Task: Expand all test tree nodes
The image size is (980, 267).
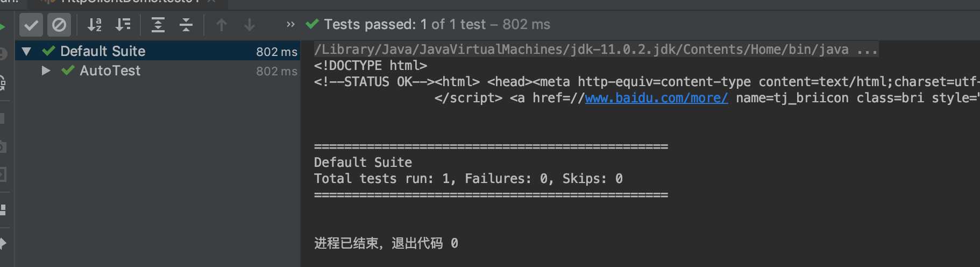Action: [158, 25]
